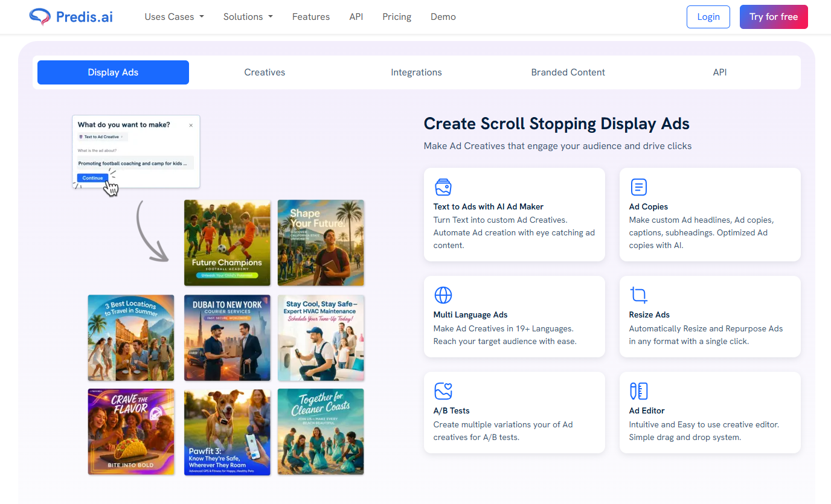The width and height of the screenshot is (831, 504).
Task: Switch to the Creatives tab
Action: pyautogui.click(x=265, y=72)
